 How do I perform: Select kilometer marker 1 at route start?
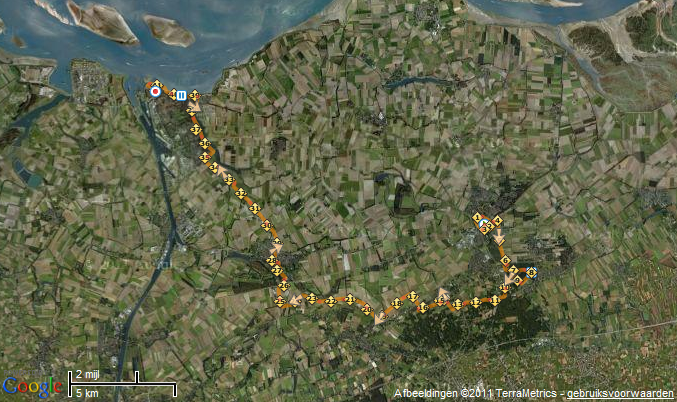[x=477, y=218]
